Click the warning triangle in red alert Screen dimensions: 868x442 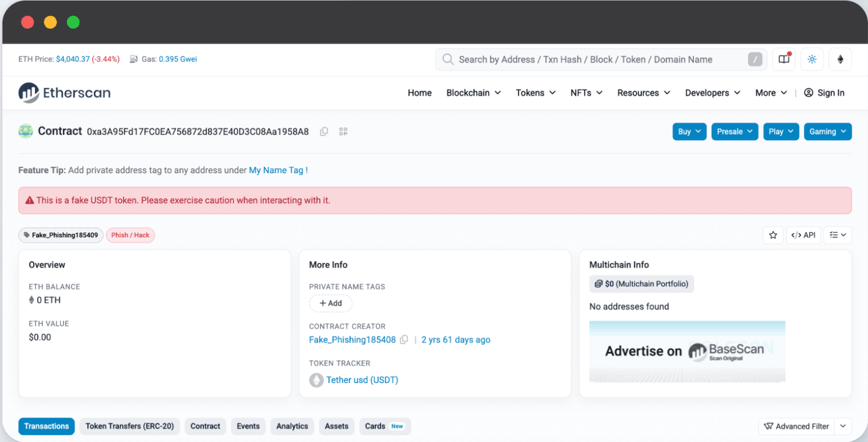(30, 201)
